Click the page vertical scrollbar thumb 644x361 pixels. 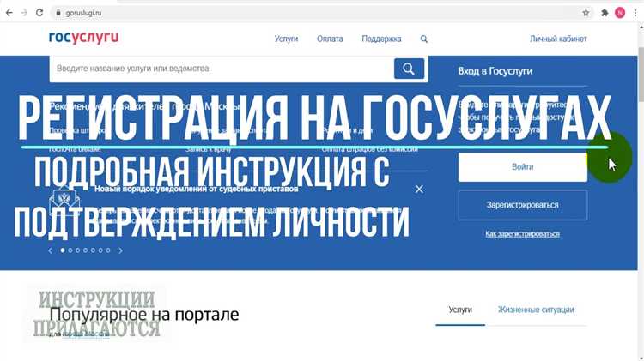tap(641, 74)
